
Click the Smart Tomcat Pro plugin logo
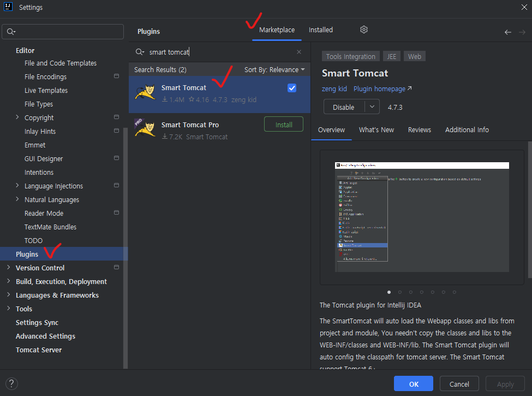click(145, 128)
